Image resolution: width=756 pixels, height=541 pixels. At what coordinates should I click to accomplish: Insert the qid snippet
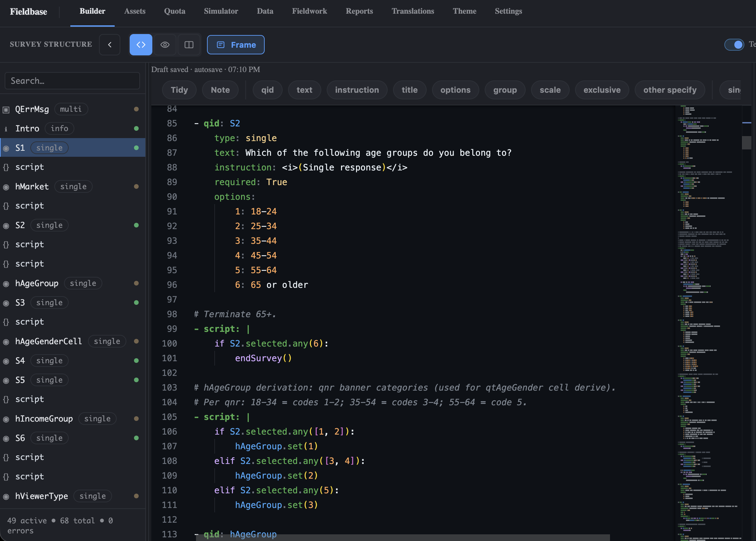tap(267, 90)
